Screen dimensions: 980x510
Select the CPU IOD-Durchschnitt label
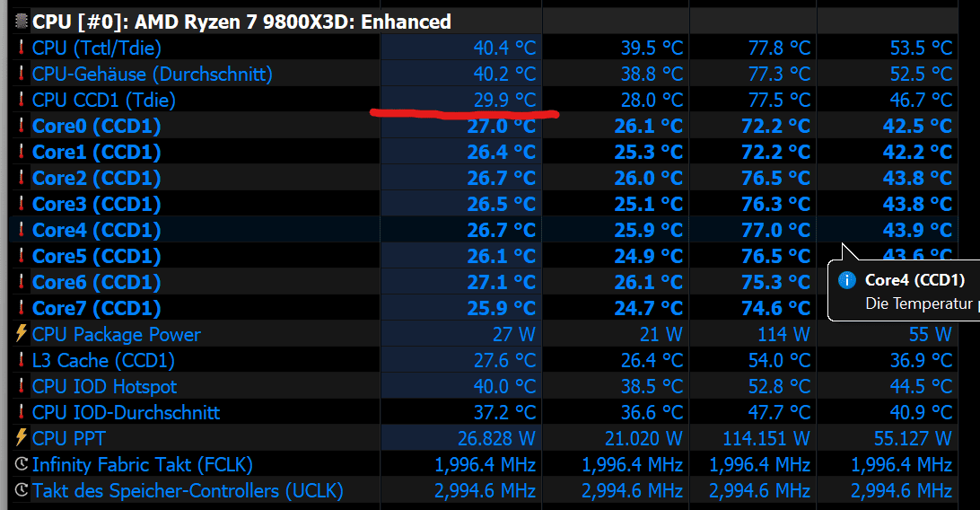127,412
